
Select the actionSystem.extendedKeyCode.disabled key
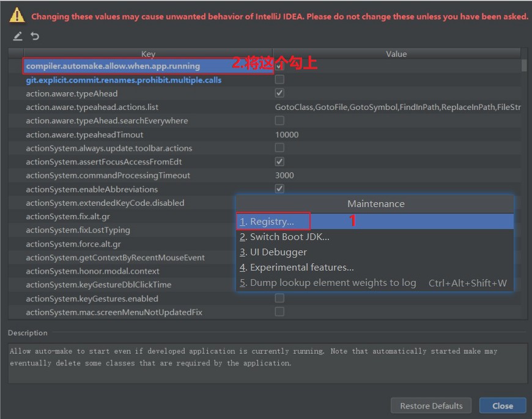(x=105, y=203)
